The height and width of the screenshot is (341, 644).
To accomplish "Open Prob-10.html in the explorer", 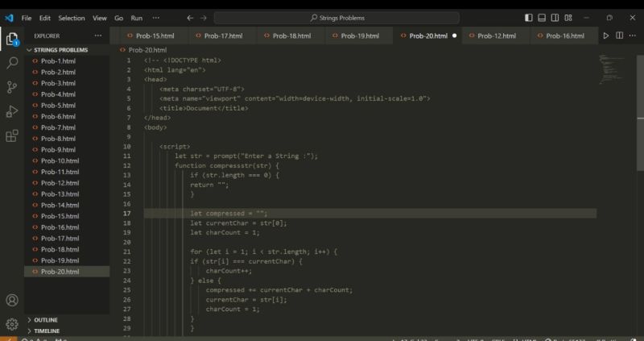I will click(x=67, y=161).
